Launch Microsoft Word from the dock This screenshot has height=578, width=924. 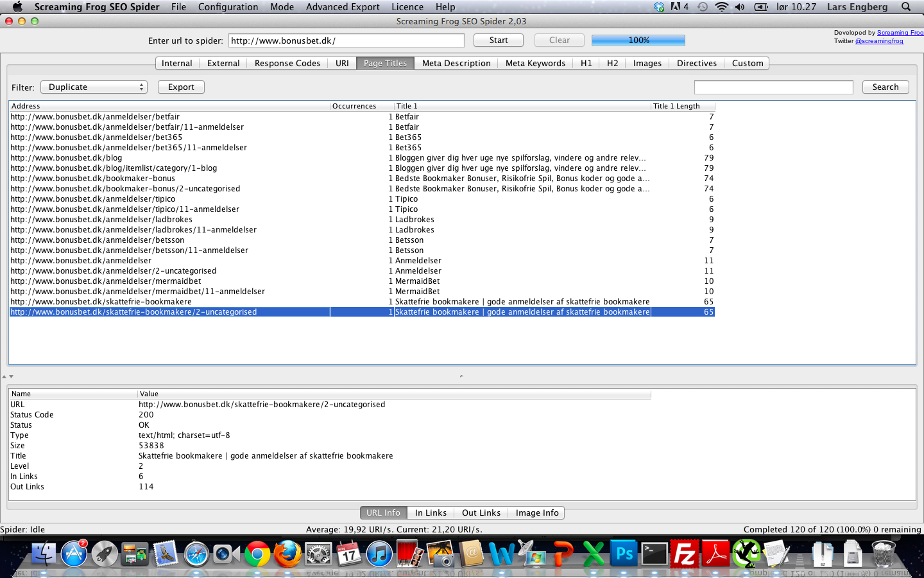pos(501,553)
